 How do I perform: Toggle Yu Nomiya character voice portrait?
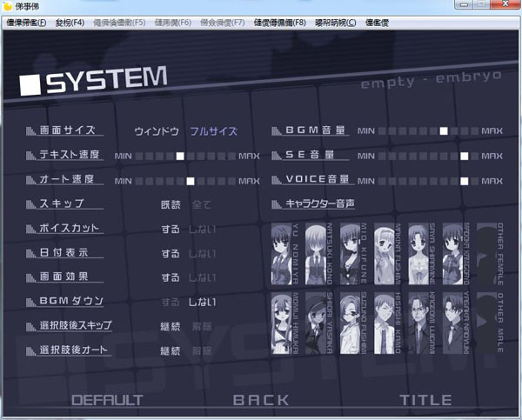(281, 254)
